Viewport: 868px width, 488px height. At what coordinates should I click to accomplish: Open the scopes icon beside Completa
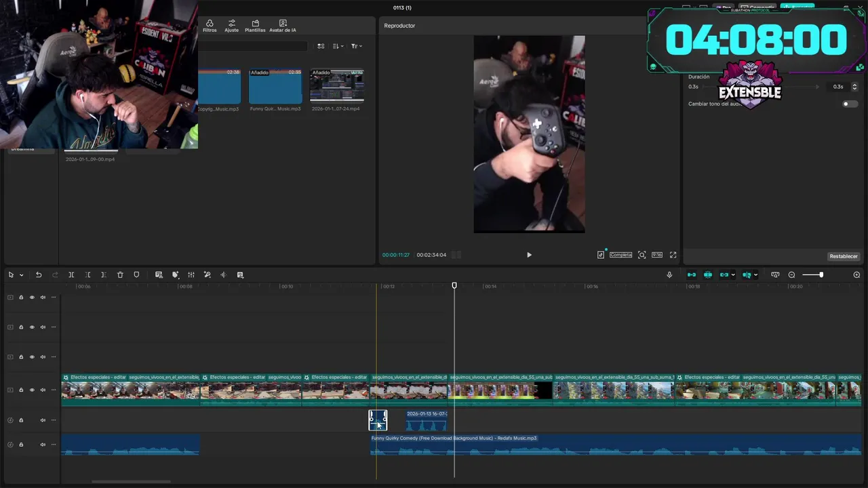pos(642,255)
